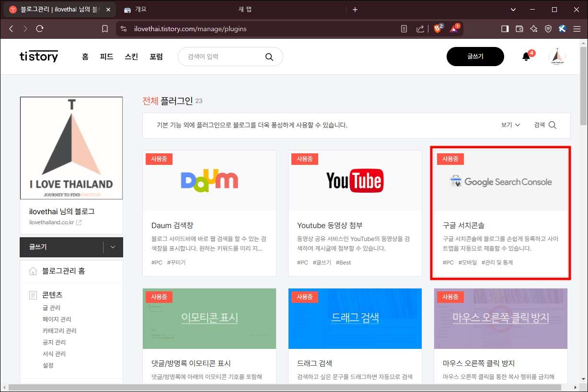
Task: Open 공지 관리 in the sidebar
Action: click(x=54, y=342)
